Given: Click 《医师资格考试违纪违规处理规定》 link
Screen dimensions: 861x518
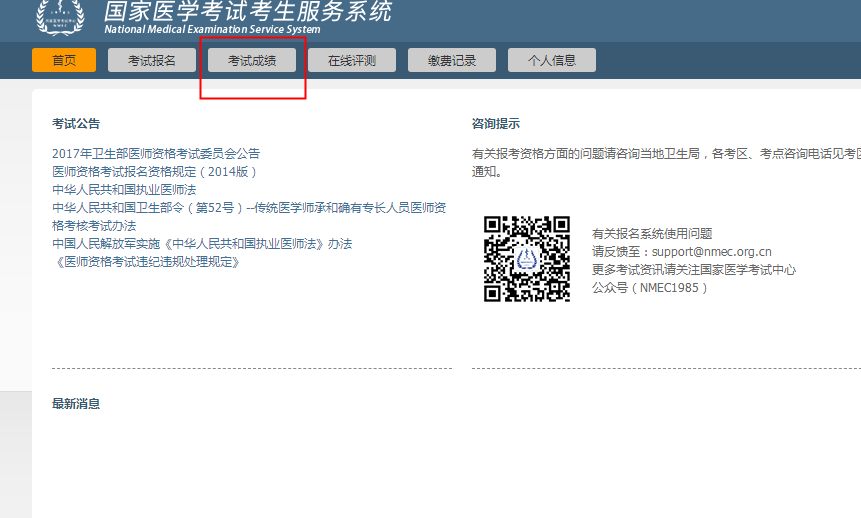Looking at the screenshot, I should tap(146, 262).
